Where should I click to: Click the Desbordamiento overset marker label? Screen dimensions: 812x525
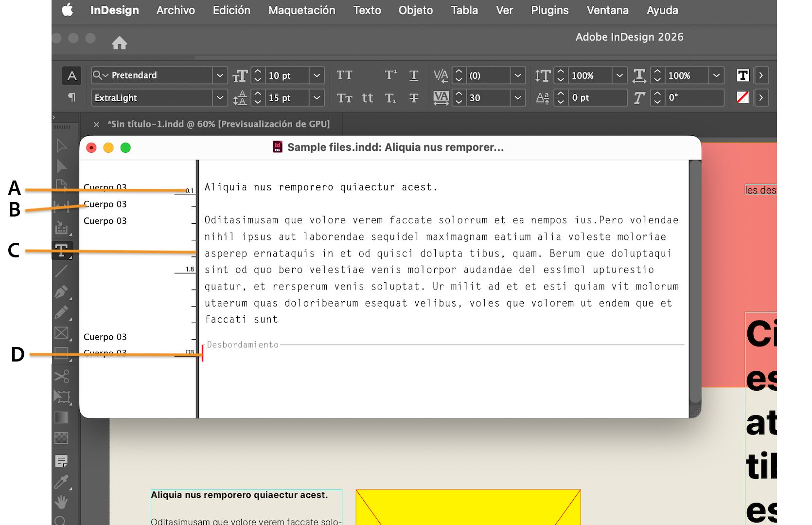pos(243,344)
